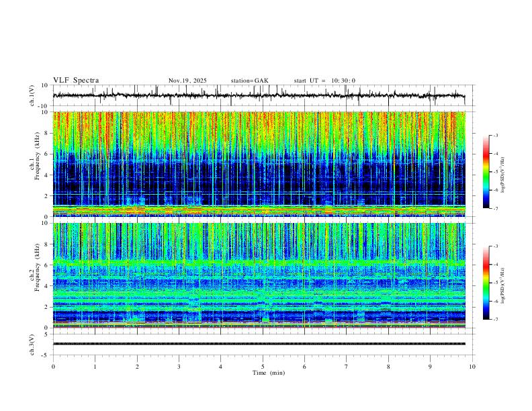
Task: Click "-6" on the ch.1 color bar
Action: tap(495, 190)
